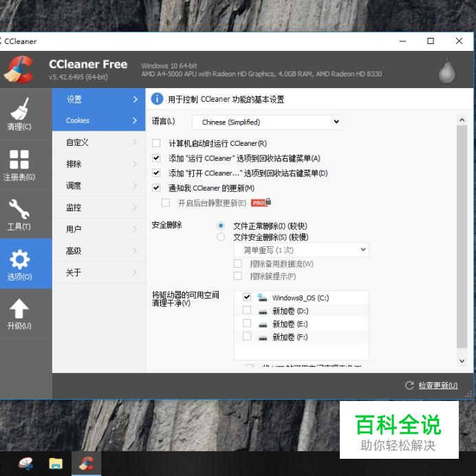
Task: Click the chevron next to Cookies
Action: click(x=135, y=120)
